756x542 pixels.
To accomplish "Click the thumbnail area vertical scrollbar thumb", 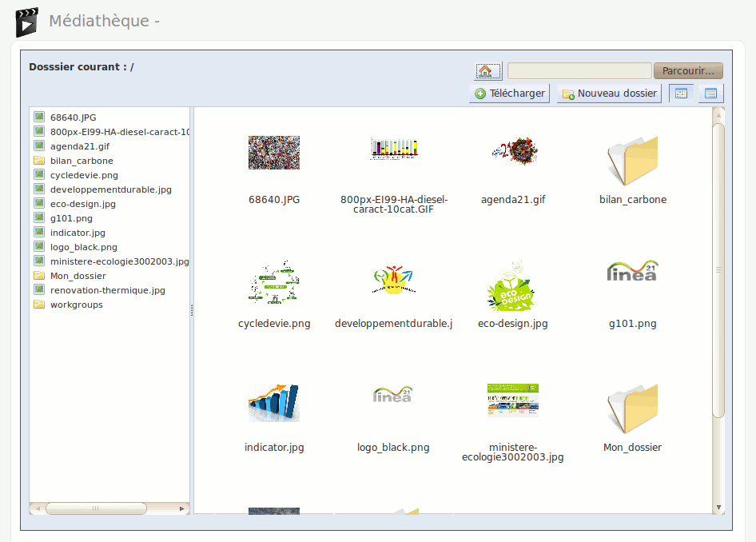I will (x=718, y=270).
